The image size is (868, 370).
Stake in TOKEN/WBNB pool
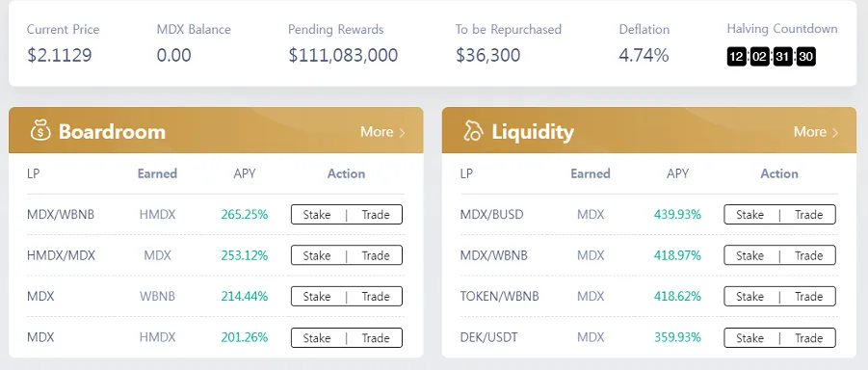click(x=750, y=297)
